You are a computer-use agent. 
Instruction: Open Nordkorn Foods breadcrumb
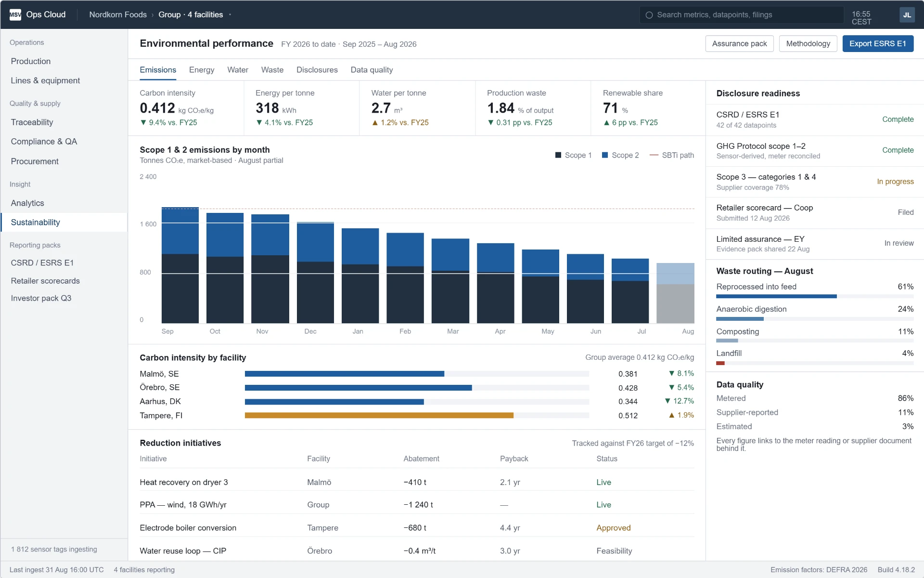(118, 15)
